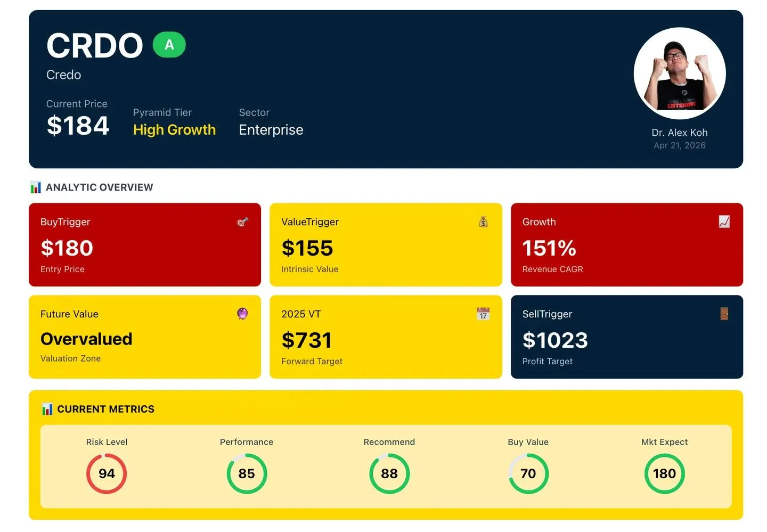
Task: Select the Mkt Expect 180 gauge
Action: [x=665, y=473]
